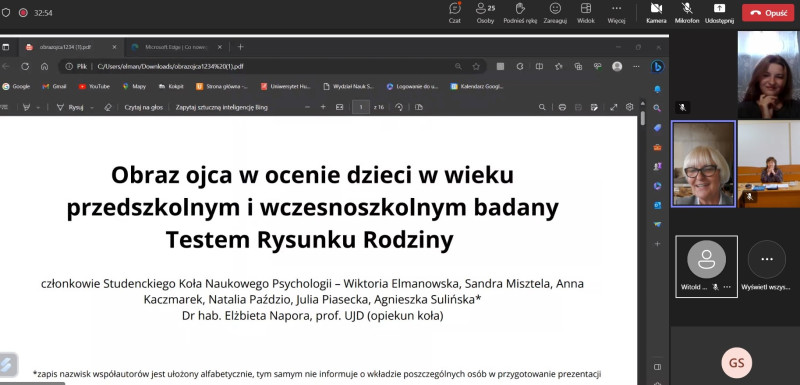
Task: Show the Osoby participants list
Action: pos(485,13)
